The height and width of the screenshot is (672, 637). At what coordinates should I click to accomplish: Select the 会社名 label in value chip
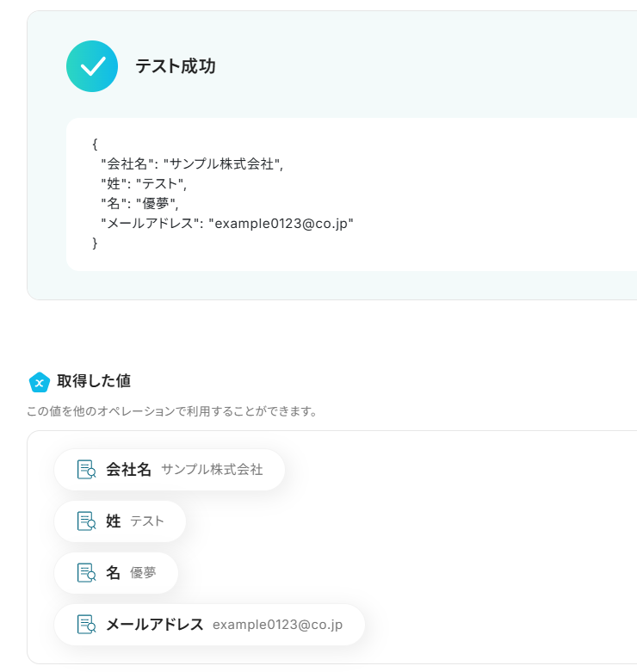(128, 470)
